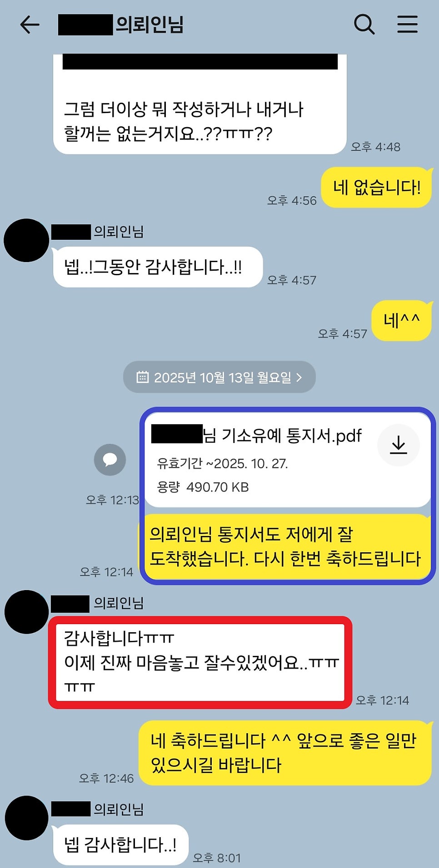Image resolution: width=439 pixels, height=868 pixels.
Task: Tap the reply bubble icon beside the PDF
Action: click(110, 460)
